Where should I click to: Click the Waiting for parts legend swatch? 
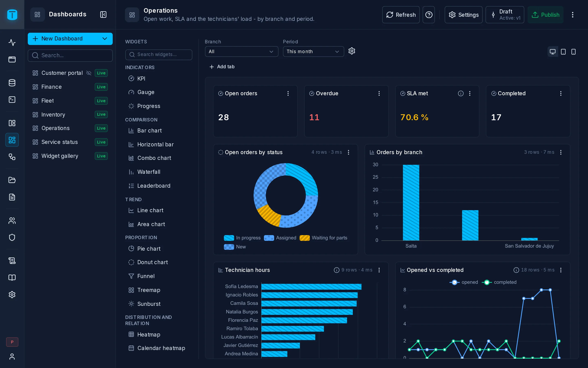tap(304, 238)
